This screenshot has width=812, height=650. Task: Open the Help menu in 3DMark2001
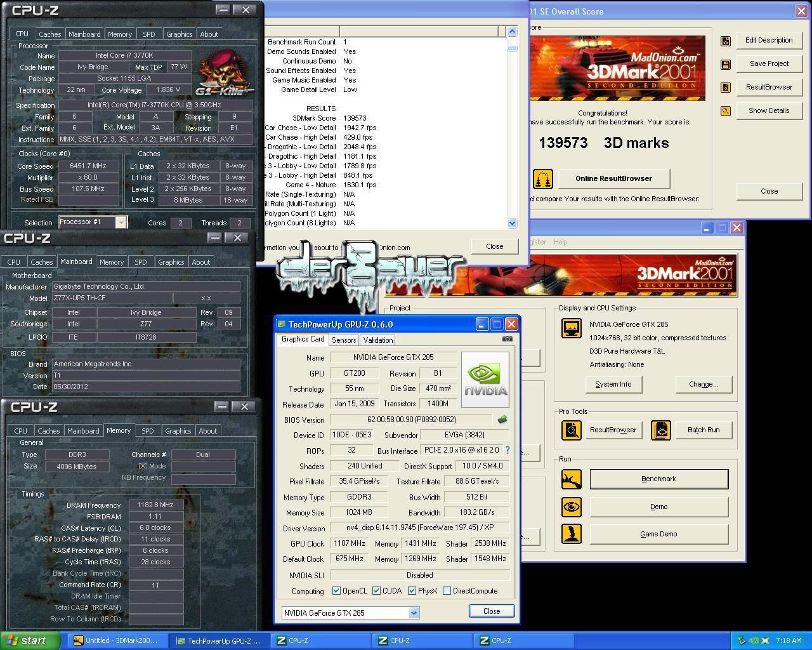(x=560, y=242)
